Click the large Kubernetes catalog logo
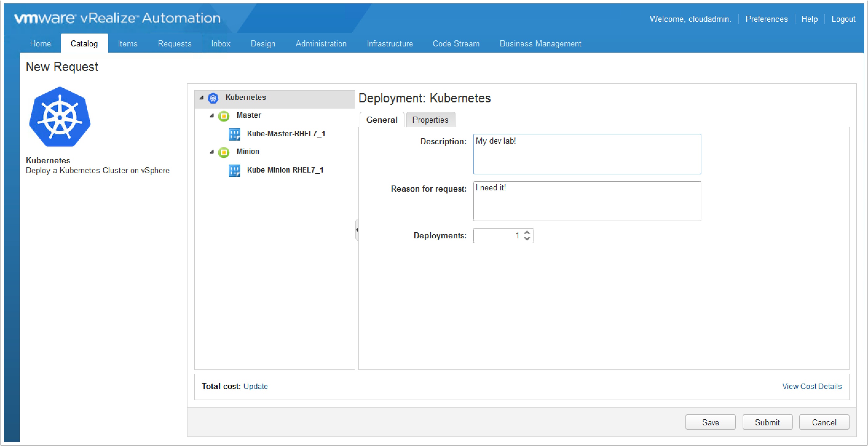Screen dimensions: 868x446 coord(60,117)
